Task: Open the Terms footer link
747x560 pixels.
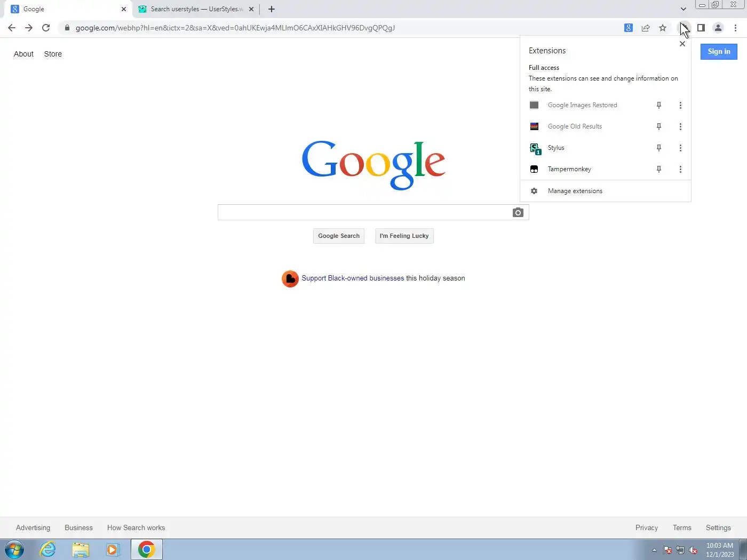Action: point(682,527)
